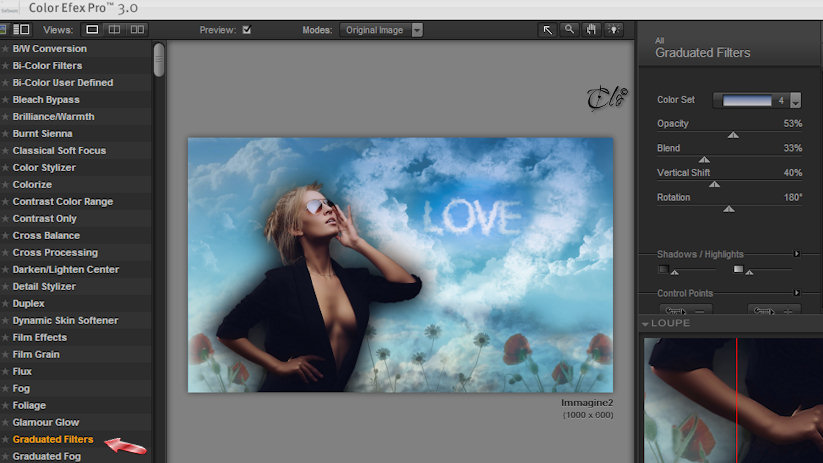Open the Color Set dropdown arrow
The image size is (823, 463).
click(796, 100)
